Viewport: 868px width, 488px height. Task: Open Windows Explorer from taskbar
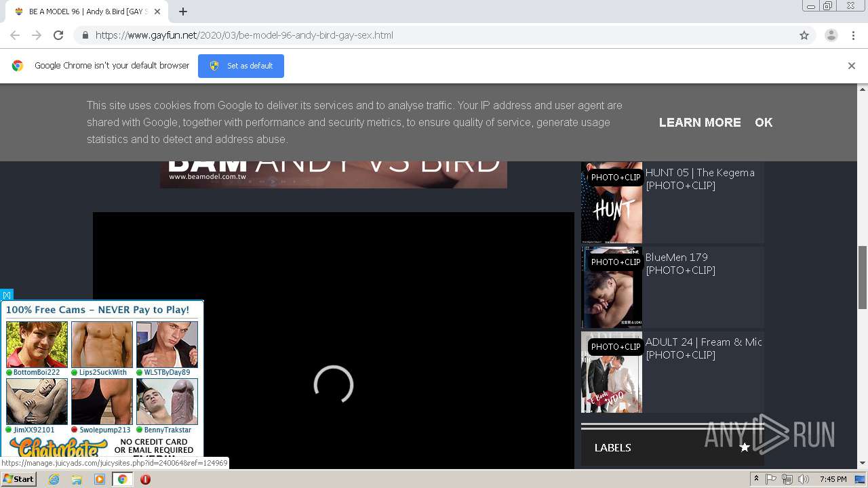point(77,479)
